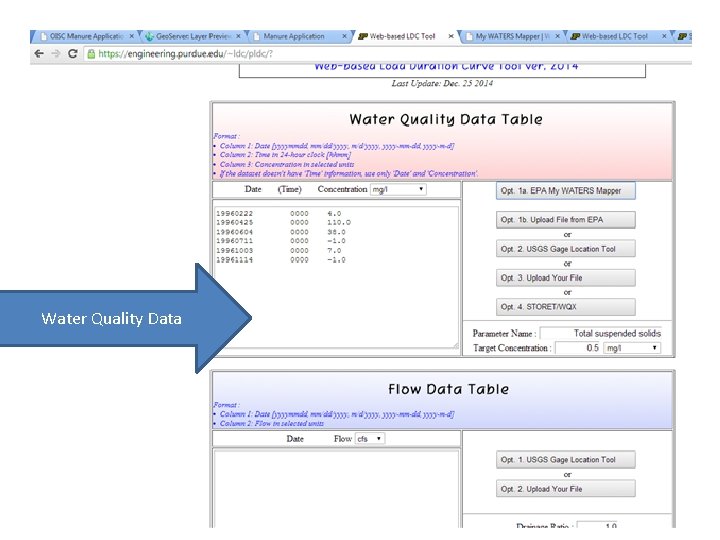The width and height of the screenshot is (720, 540).
Task: Click data row 19960425
Action: pyautogui.click(x=283, y=222)
